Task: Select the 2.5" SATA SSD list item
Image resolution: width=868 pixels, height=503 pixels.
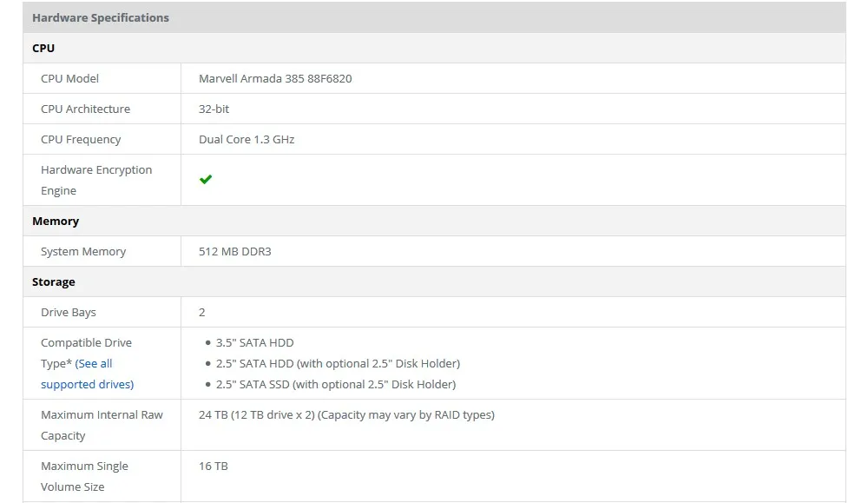Action: point(335,384)
